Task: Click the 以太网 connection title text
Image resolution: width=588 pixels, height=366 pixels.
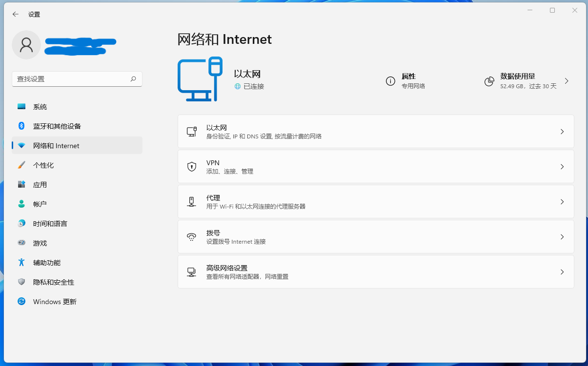Action: click(247, 74)
